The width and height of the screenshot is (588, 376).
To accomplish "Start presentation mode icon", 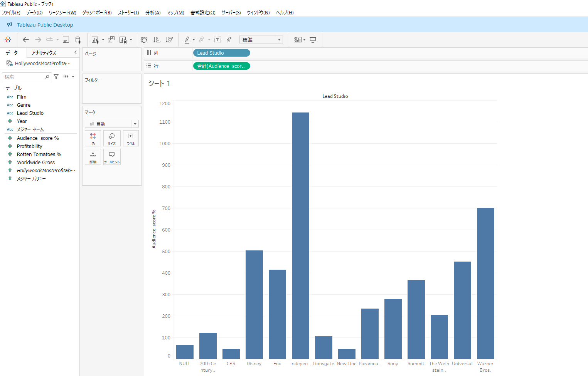I will click(x=313, y=40).
